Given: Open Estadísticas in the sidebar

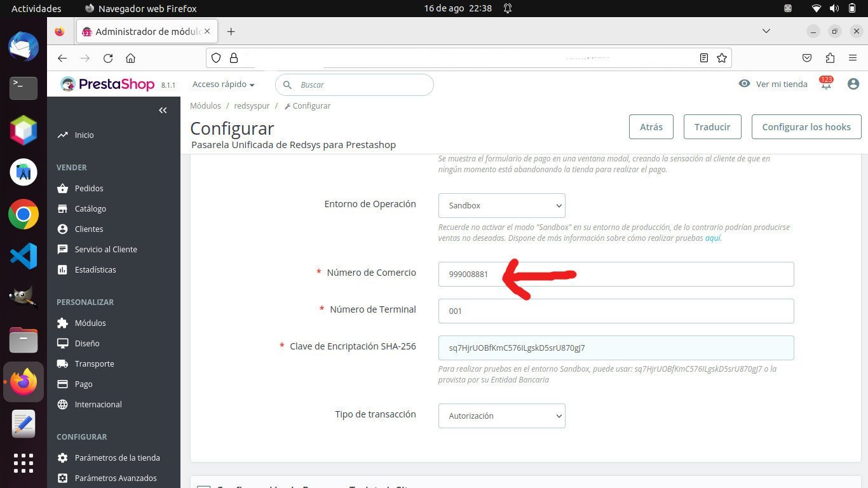Looking at the screenshot, I should click(95, 269).
